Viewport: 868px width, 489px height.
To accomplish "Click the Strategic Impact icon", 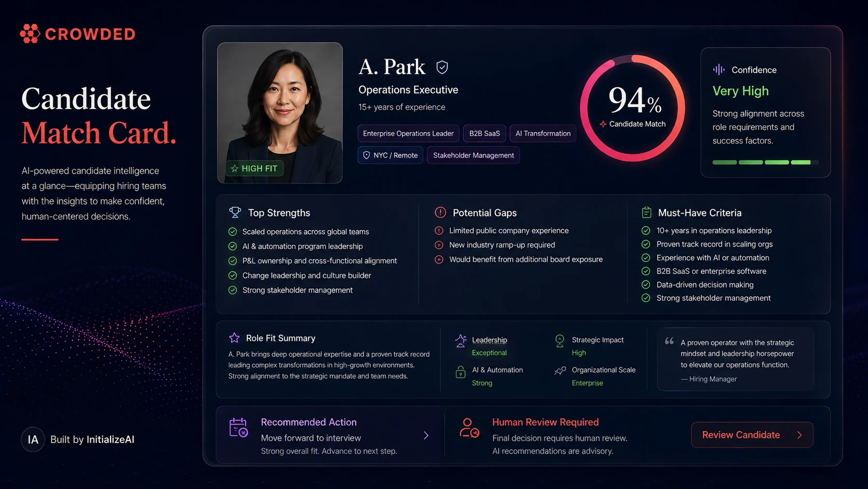I will tap(560, 341).
